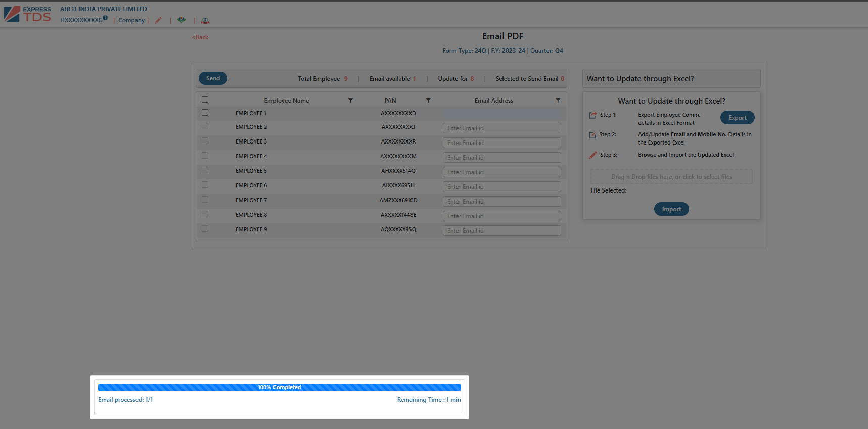Click email field for EMPLOYEE 6
The width and height of the screenshot is (868, 429).
[502, 187]
